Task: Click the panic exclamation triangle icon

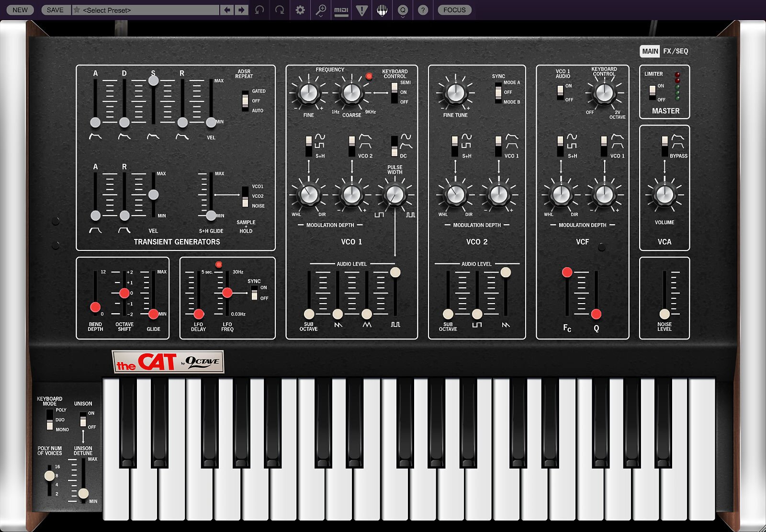Action: coord(361,10)
